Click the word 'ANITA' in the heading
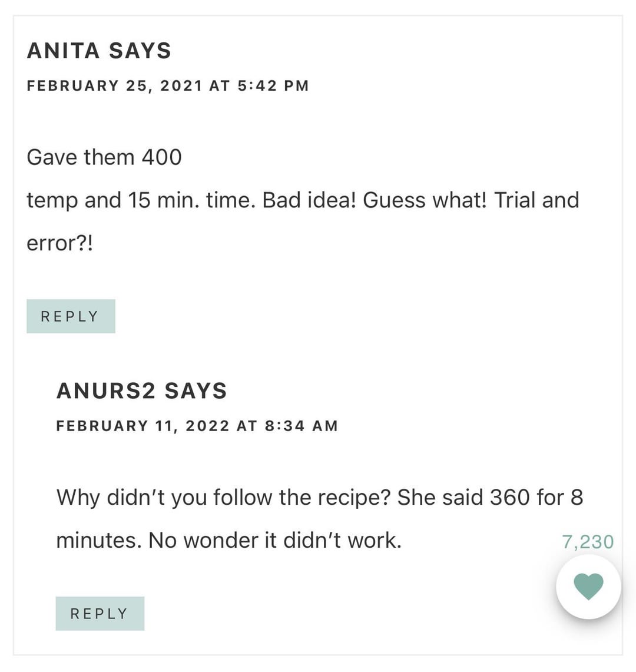This screenshot has width=636, height=672. click(64, 51)
